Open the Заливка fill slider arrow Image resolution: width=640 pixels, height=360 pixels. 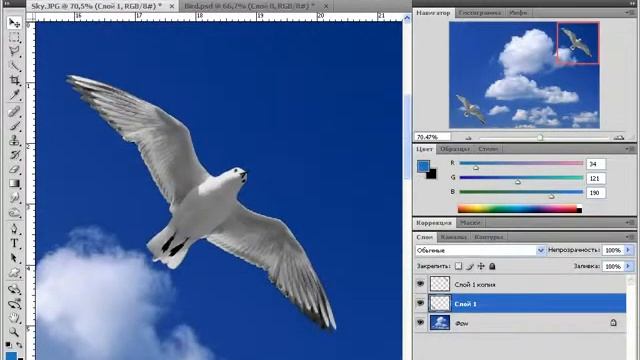pyautogui.click(x=628, y=266)
